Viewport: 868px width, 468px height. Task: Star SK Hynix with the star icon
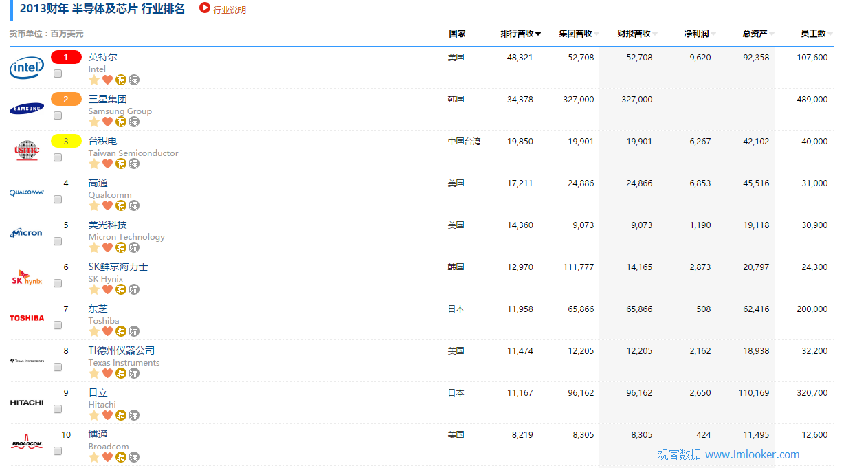[x=94, y=289]
